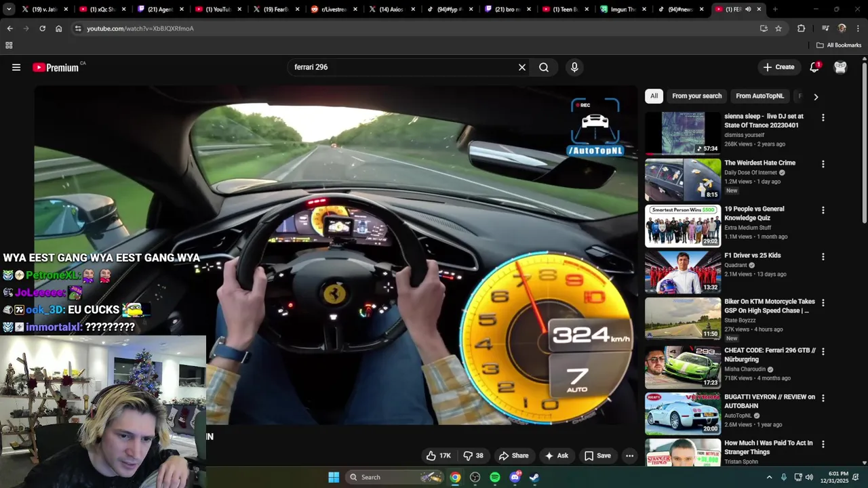Image resolution: width=868 pixels, height=488 pixels.
Task: Go to YouTube Premium home logo
Action: pos(56,67)
